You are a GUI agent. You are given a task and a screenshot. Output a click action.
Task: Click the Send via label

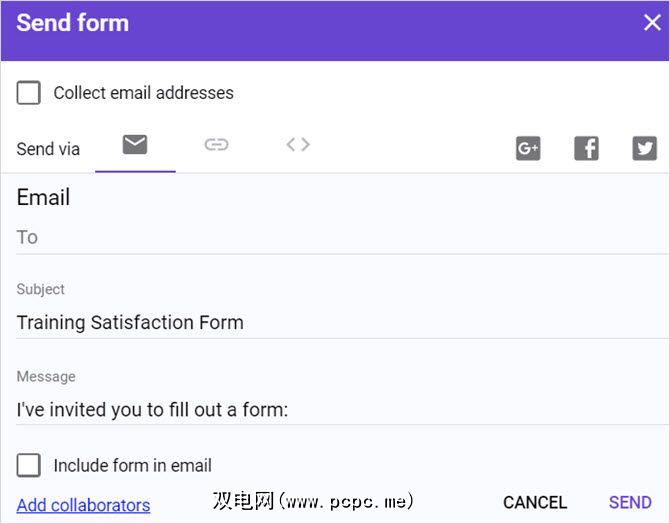(48, 149)
